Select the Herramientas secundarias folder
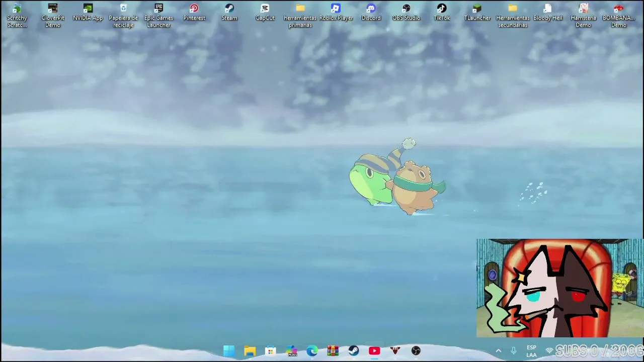 tap(512, 16)
